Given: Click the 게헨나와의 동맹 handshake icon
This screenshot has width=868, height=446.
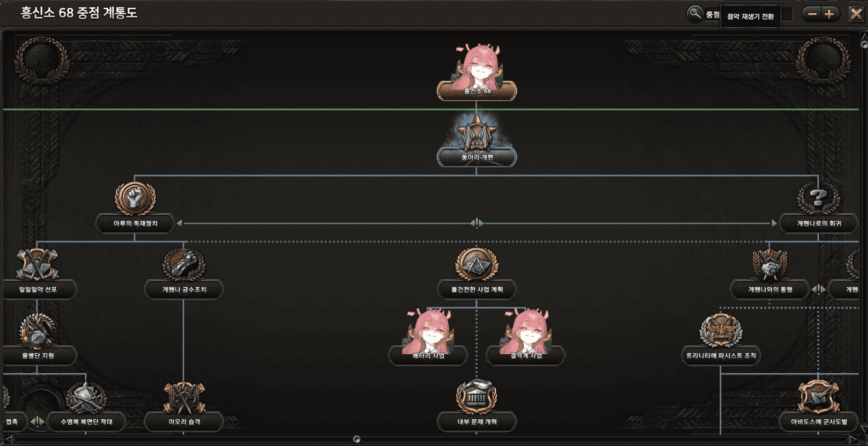Looking at the screenshot, I should click(x=770, y=265).
